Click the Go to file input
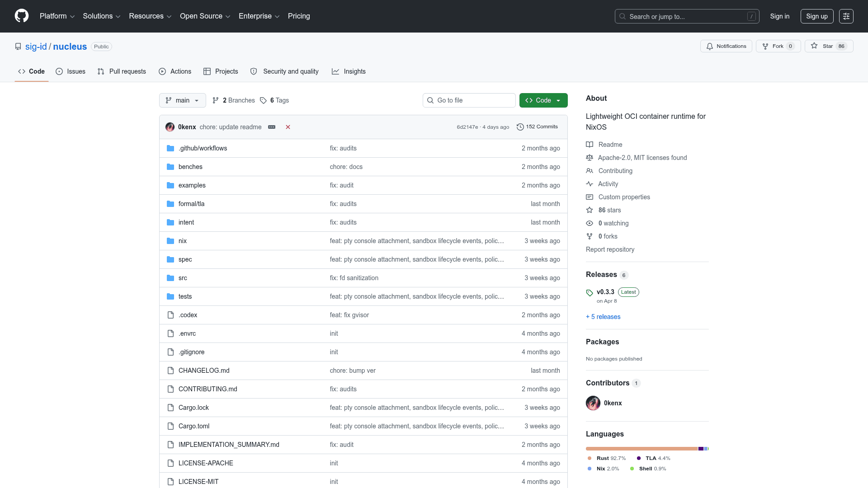Image resolution: width=868 pixels, height=488 pixels. (x=469, y=100)
